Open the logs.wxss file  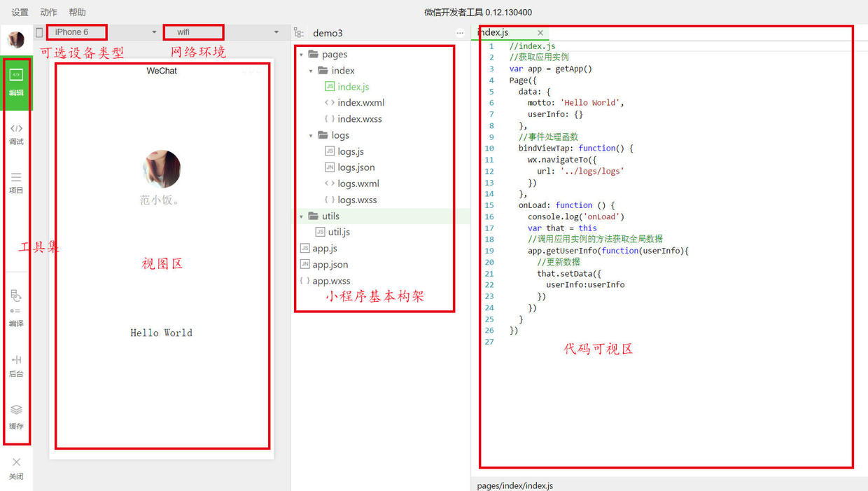pos(357,200)
